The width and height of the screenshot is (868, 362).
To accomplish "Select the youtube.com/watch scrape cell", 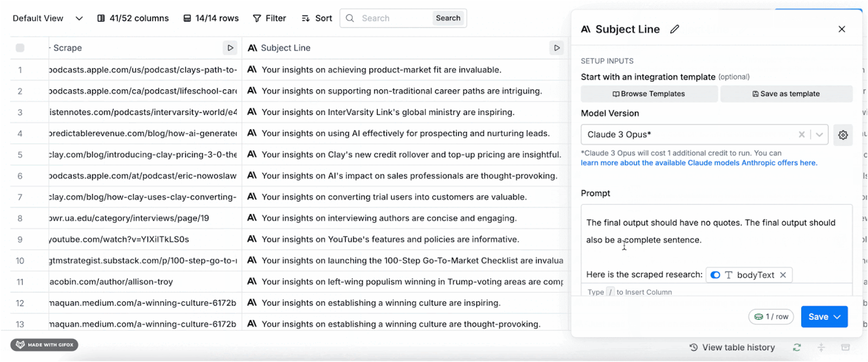I will [x=145, y=239].
